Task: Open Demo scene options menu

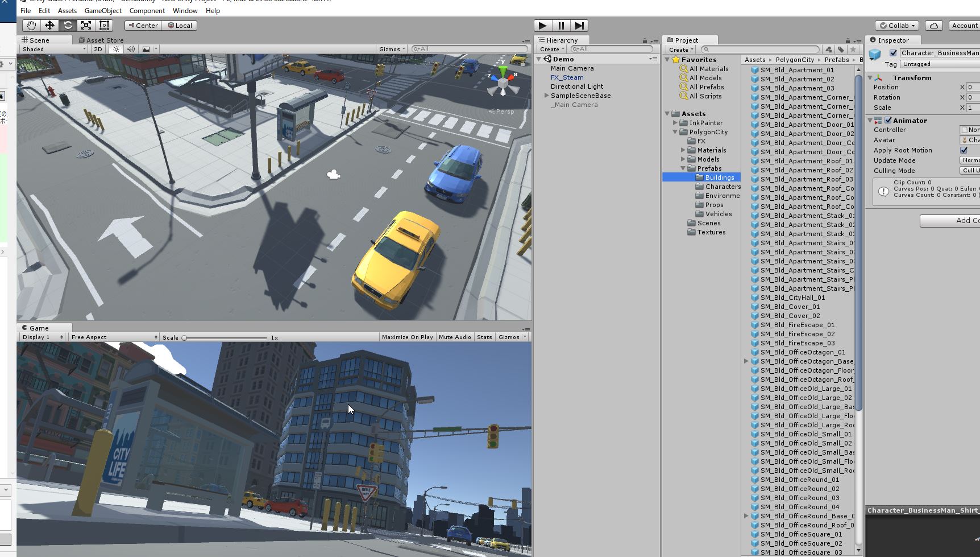Action: [653, 59]
